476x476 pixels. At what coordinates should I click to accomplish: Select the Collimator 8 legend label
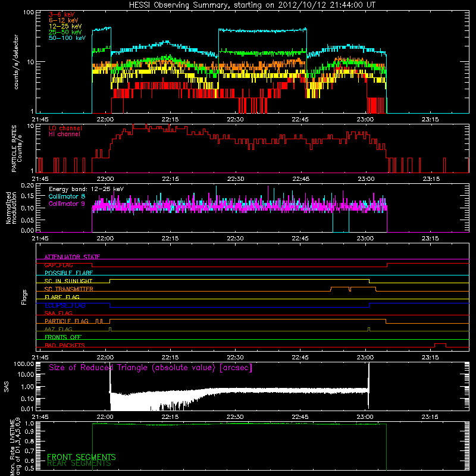[x=67, y=196]
